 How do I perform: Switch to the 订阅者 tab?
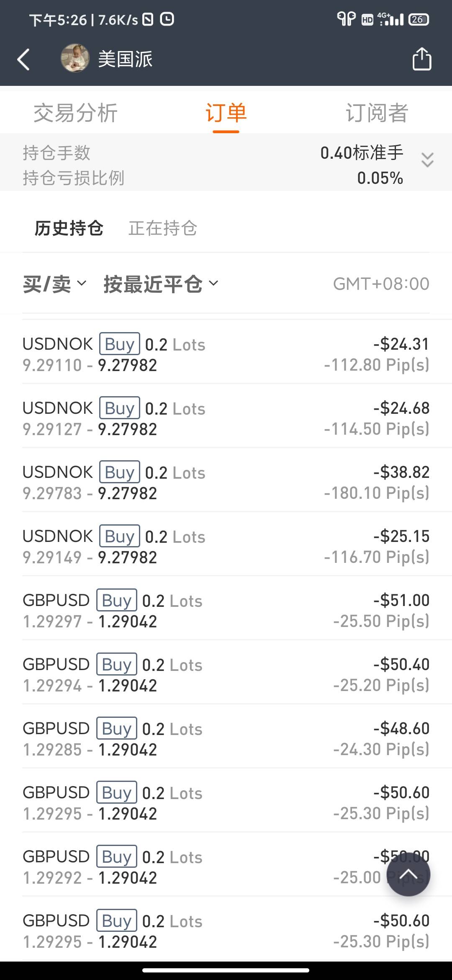pos(376,113)
